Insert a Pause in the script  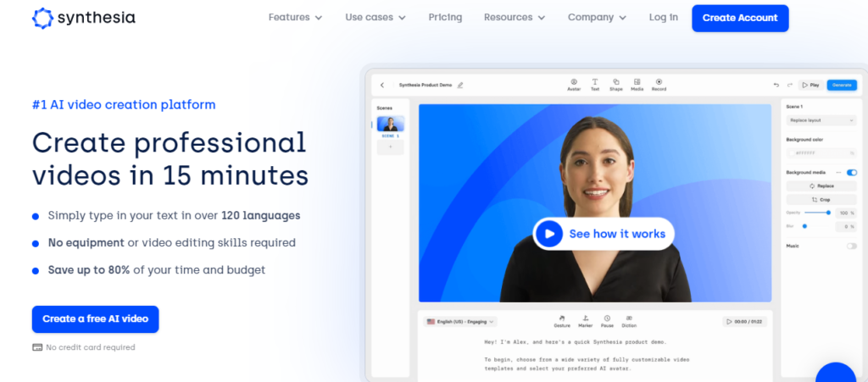click(607, 321)
